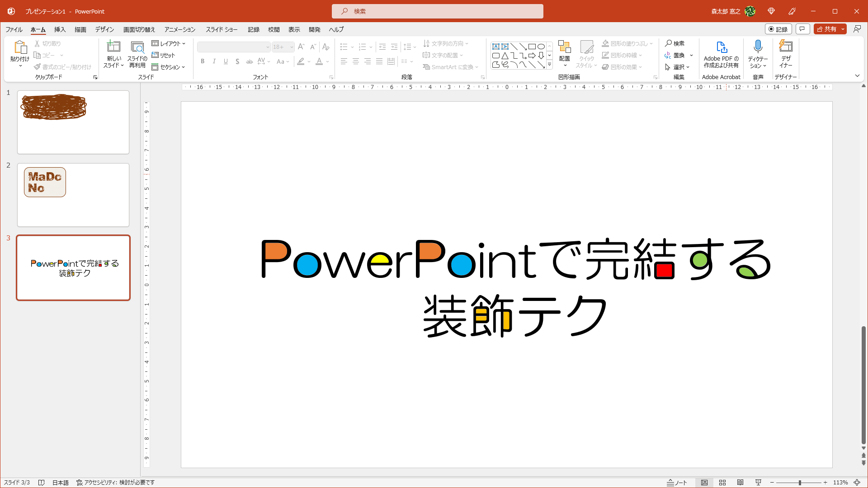Select the arrow shape in the shape gallery

click(x=532, y=56)
